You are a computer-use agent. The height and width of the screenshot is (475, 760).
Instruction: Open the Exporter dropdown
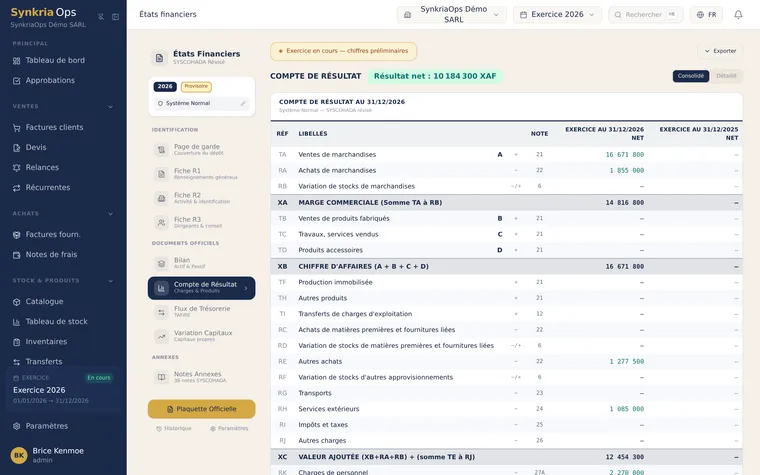720,51
